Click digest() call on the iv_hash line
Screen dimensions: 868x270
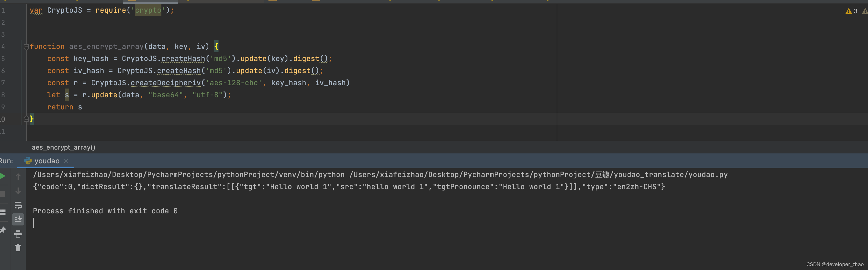(x=302, y=71)
